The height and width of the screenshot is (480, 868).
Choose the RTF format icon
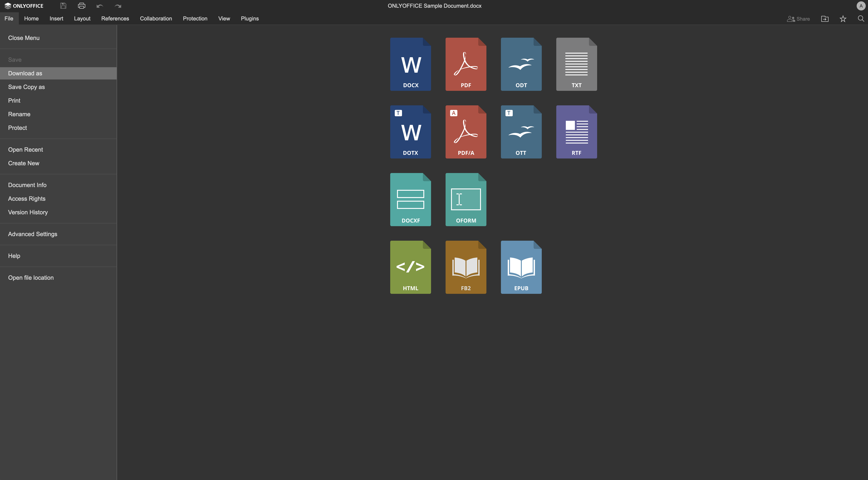[x=576, y=132]
